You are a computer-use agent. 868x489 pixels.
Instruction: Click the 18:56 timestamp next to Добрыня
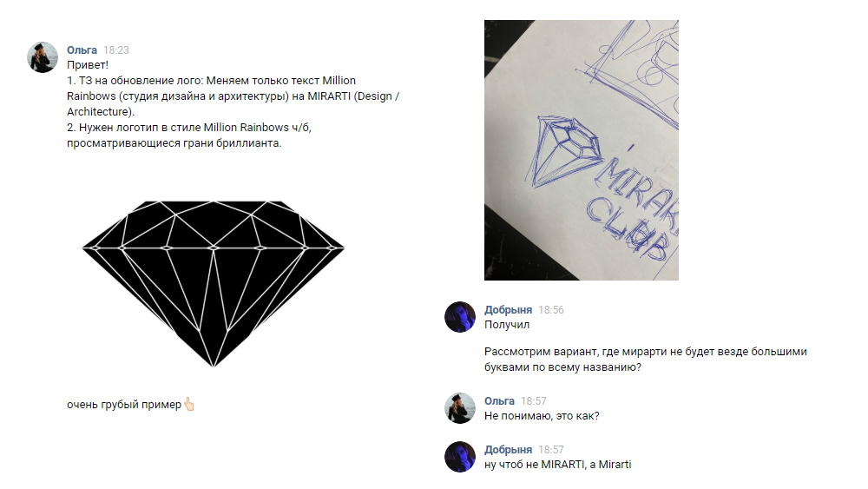pos(551,309)
